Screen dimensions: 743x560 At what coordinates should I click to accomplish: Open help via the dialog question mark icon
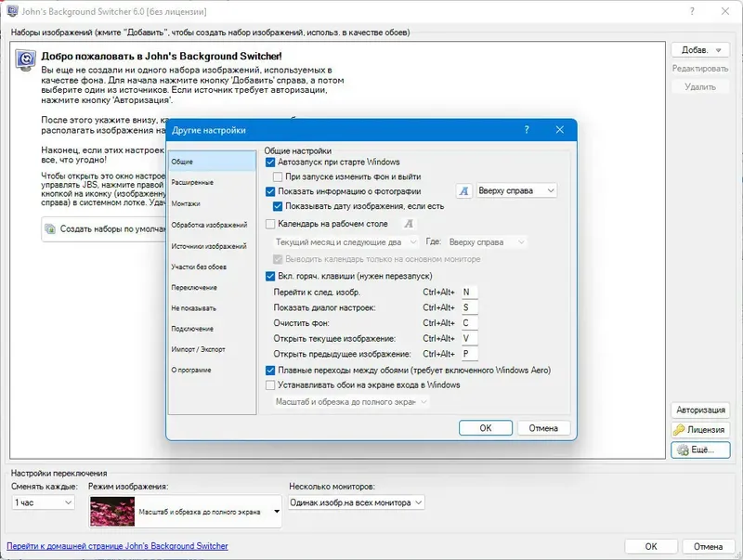coord(527,130)
